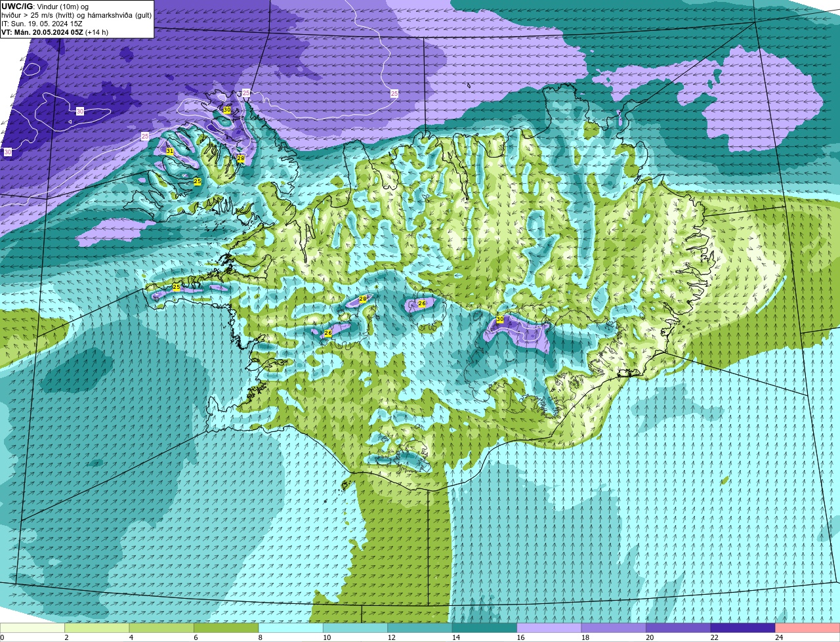Click the white 30 label inside the offshore contour
Viewport: 840px width, 642px height.
point(80,112)
